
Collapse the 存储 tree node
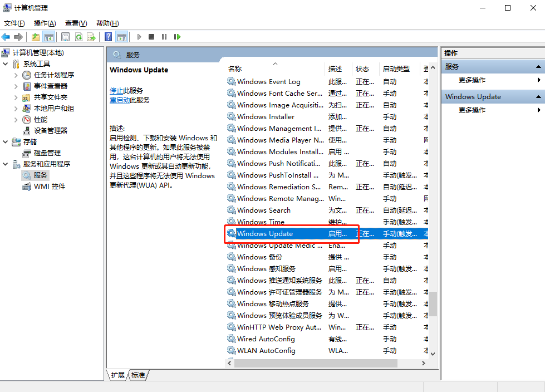point(6,142)
